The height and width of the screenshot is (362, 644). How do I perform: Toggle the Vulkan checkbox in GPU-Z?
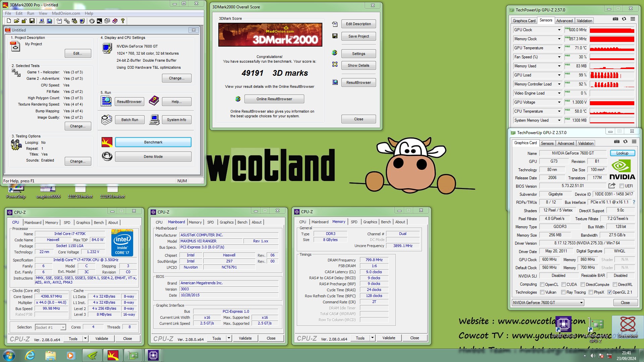pyautogui.click(x=542, y=292)
